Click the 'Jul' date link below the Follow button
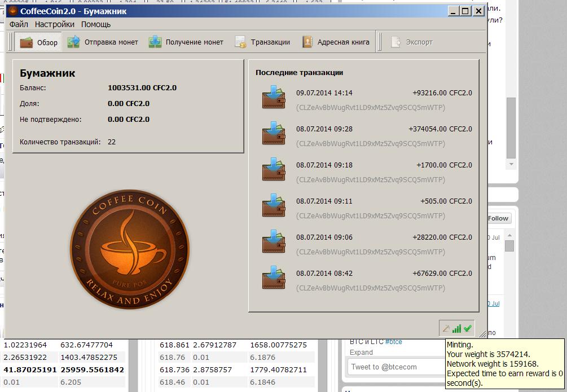This screenshot has height=392, width=567. [x=495, y=237]
